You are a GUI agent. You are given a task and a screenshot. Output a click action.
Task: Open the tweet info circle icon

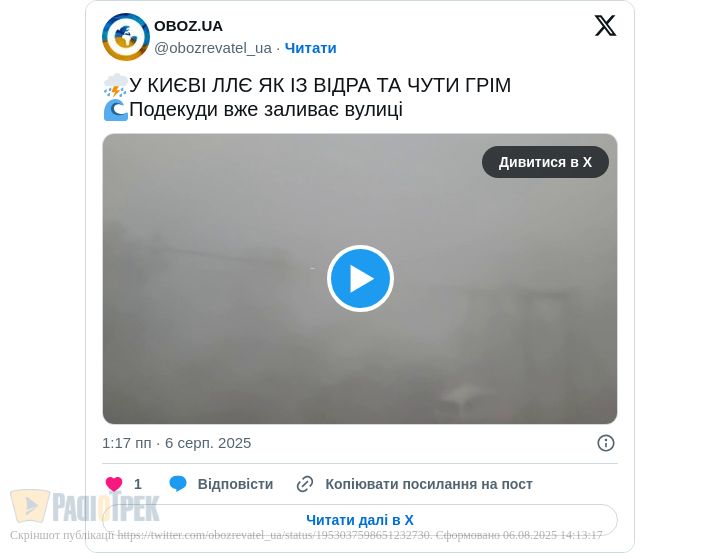pyautogui.click(x=606, y=443)
